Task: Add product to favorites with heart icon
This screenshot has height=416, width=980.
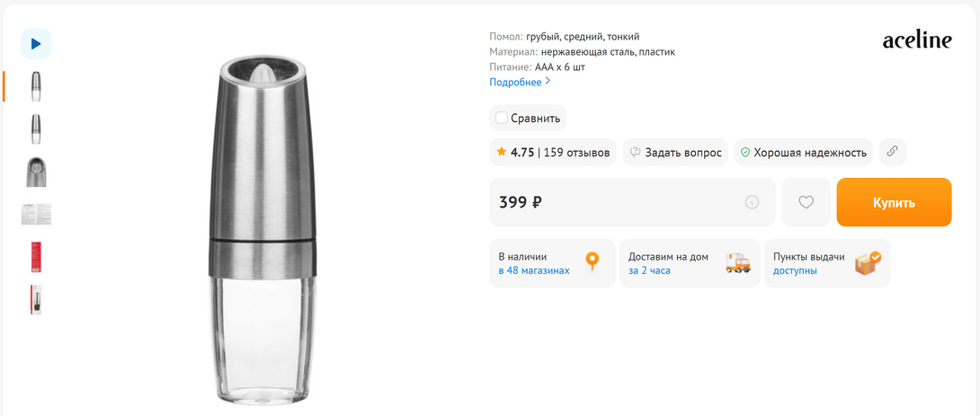Action: click(x=806, y=202)
